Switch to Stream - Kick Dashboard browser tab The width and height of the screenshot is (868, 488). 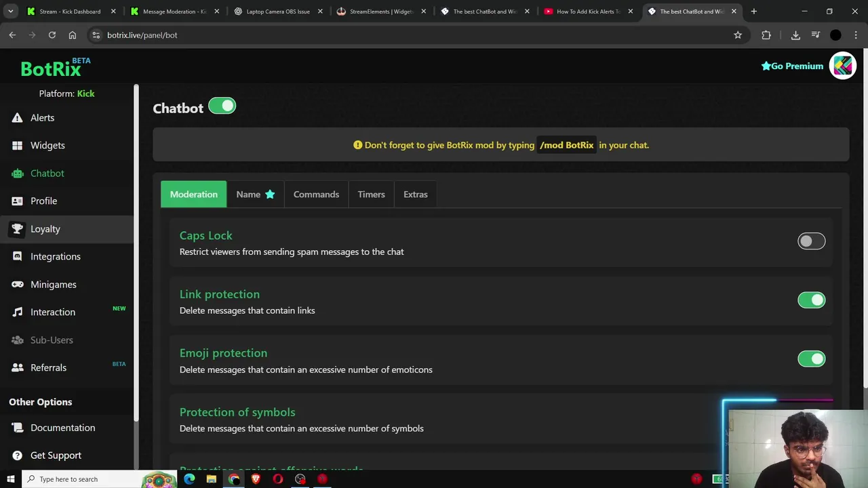pyautogui.click(x=70, y=12)
